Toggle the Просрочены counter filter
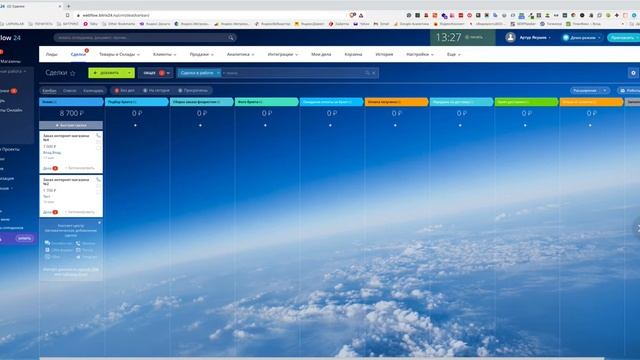This screenshot has width=640, height=360. click(x=193, y=91)
